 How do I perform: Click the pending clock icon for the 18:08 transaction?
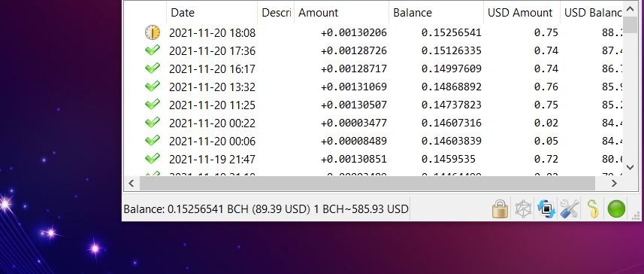coord(153,32)
